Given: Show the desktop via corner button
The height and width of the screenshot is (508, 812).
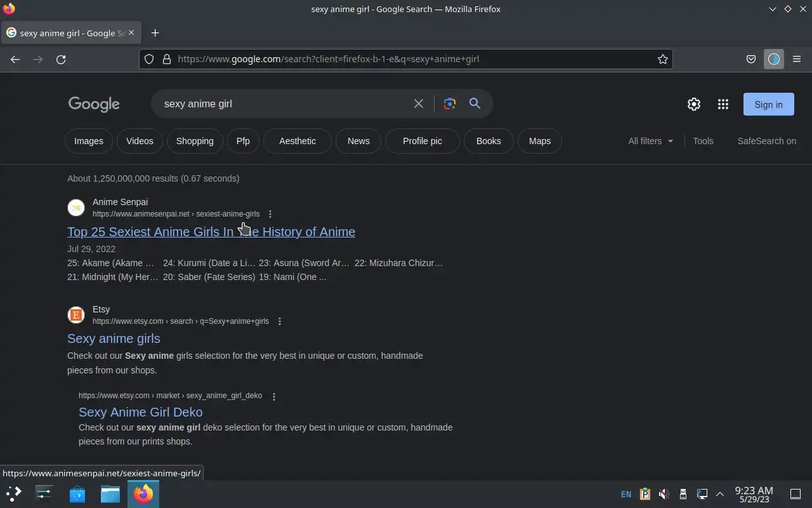Looking at the screenshot, I should coord(796,494).
